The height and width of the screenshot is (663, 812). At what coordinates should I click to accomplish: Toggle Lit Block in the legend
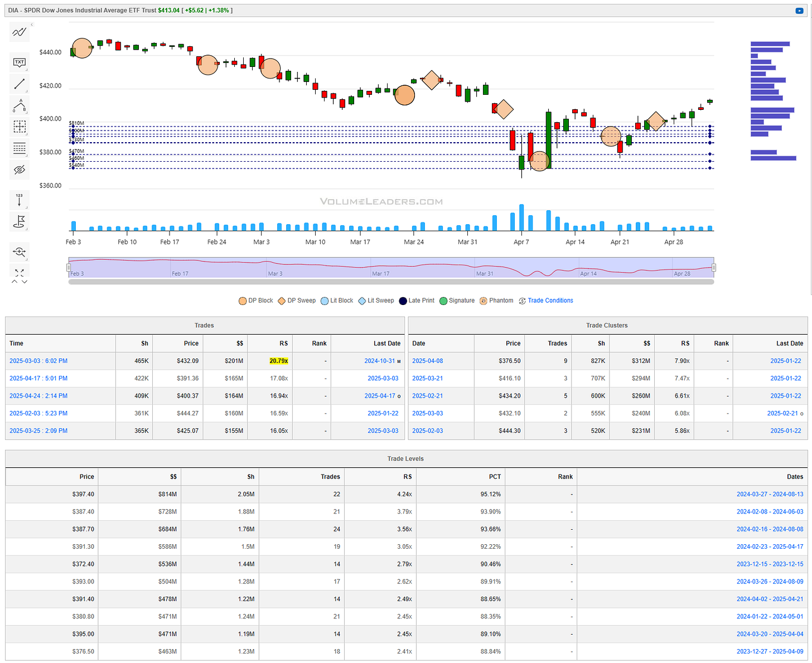(337, 301)
